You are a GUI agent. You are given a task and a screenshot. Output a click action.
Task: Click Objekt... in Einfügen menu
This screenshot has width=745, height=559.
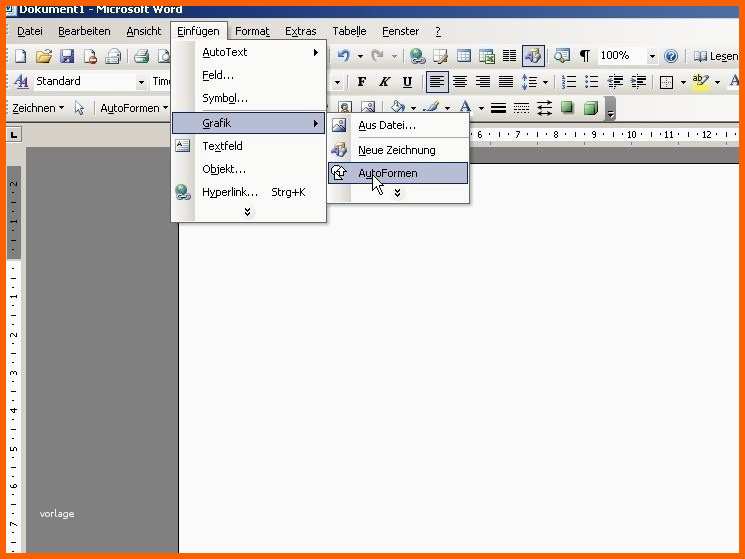[248, 169]
